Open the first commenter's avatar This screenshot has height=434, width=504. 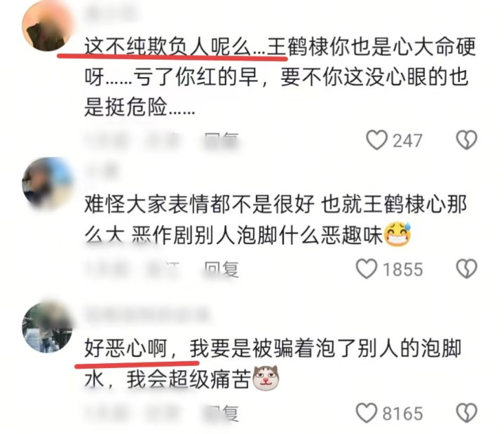[x=47, y=27]
